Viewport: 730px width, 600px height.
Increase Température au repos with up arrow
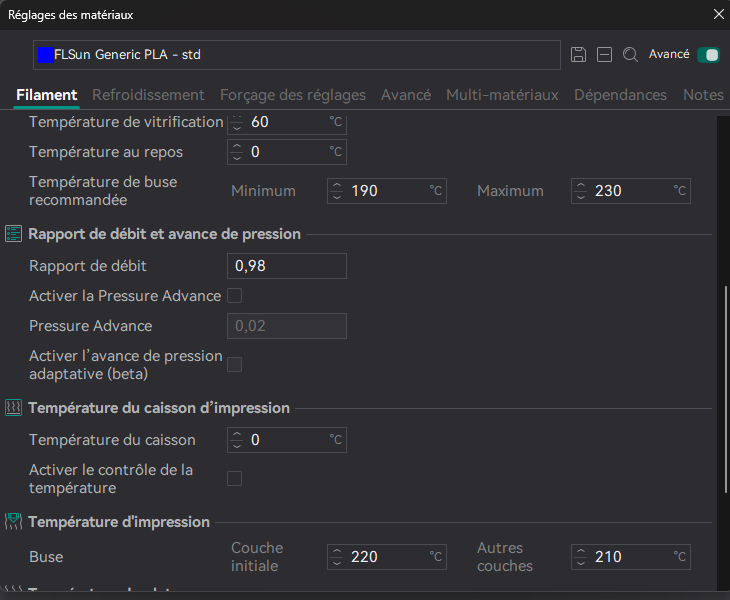(237, 146)
